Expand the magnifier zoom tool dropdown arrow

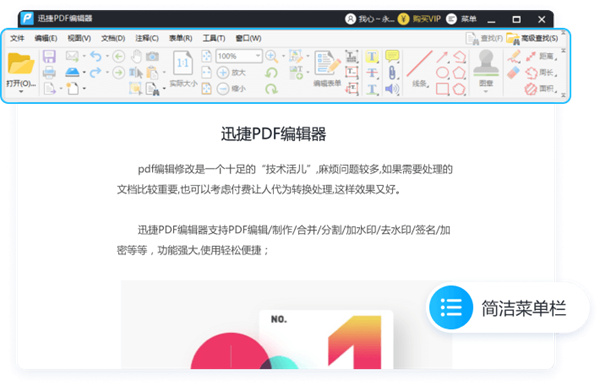pyautogui.click(x=283, y=56)
